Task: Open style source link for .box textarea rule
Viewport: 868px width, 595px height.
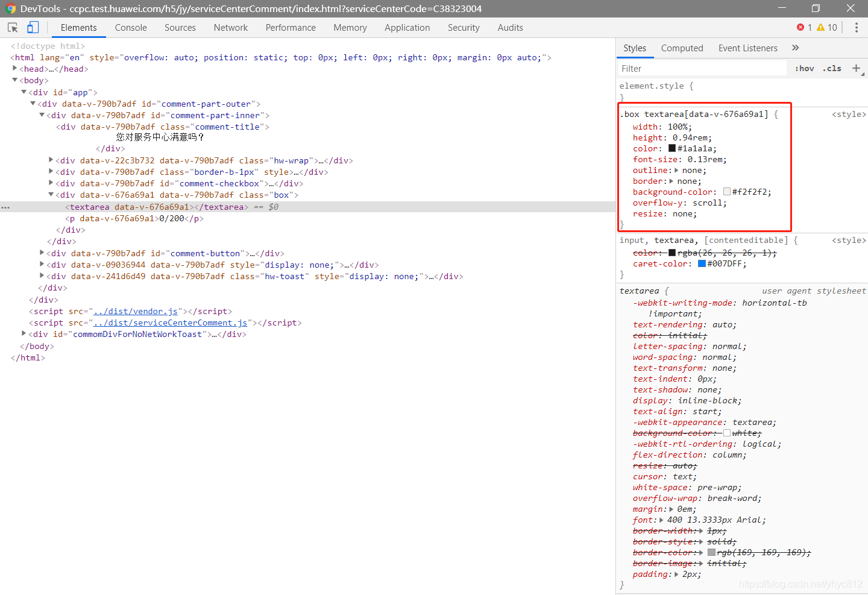Action: 849,114
